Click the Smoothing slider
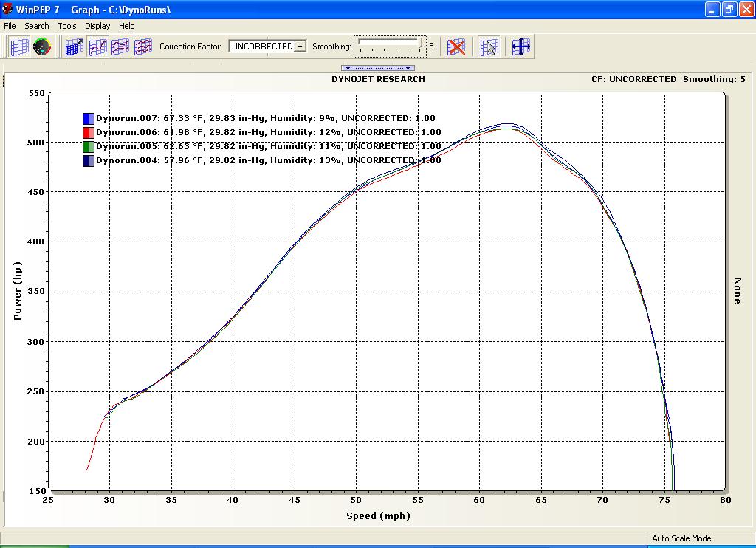 click(390, 46)
